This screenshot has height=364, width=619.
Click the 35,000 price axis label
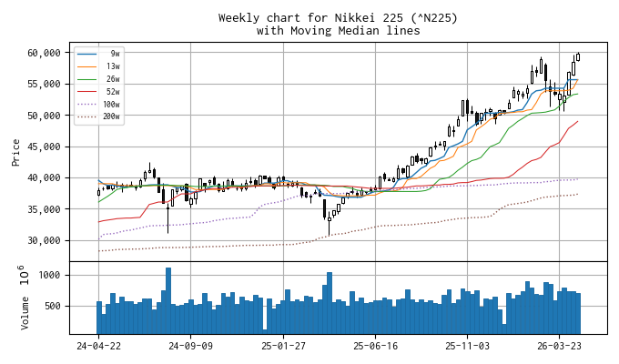[44, 209]
